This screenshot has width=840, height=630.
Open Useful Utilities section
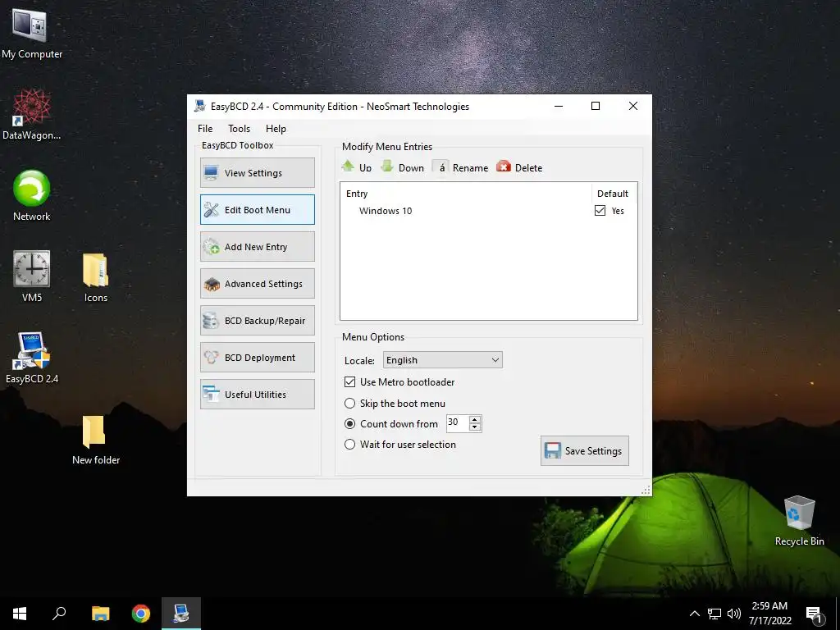pos(257,395)
